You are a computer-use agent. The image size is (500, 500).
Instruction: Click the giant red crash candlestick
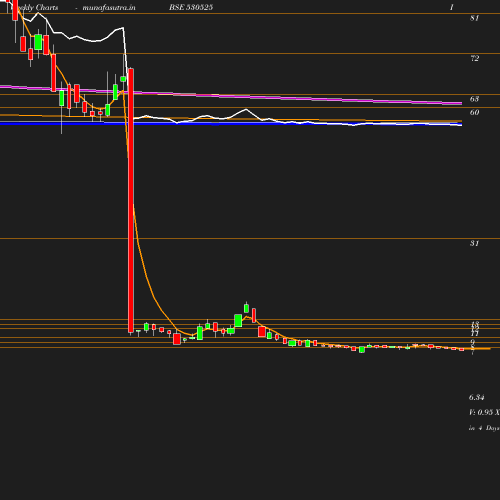pyautogui.click(x=131, y=201)
